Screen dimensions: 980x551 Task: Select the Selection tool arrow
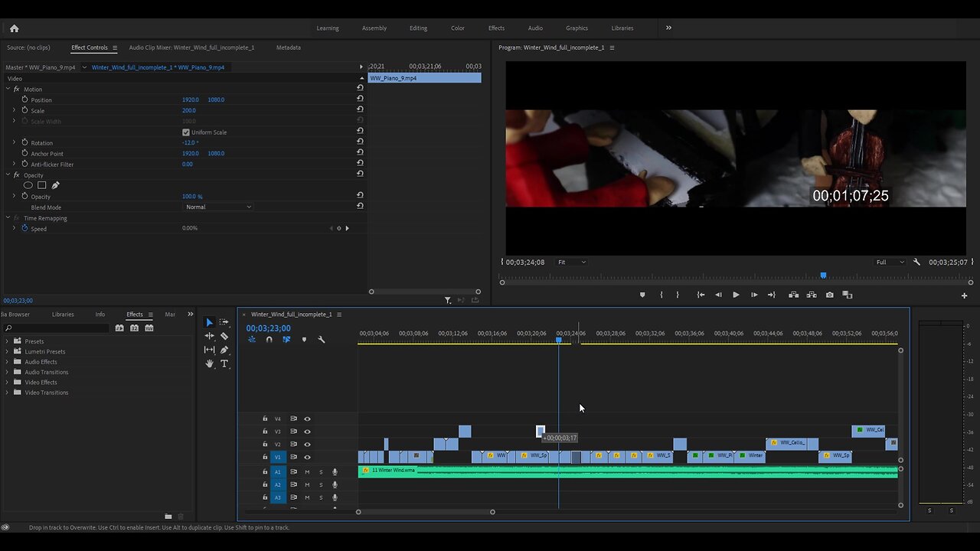(x=209, y=322)
